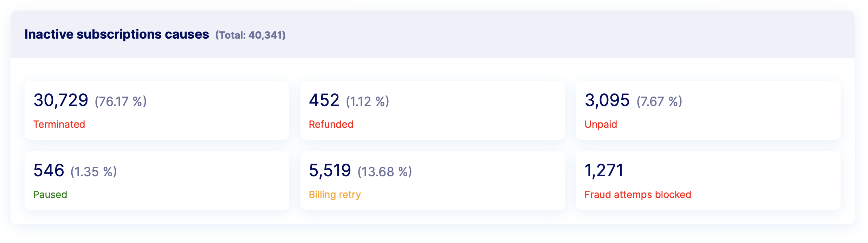This screenshot has width=868, height=243.
Task: Click the 13.68 % billing retry percentage
Action: click(x=385, y=172)
